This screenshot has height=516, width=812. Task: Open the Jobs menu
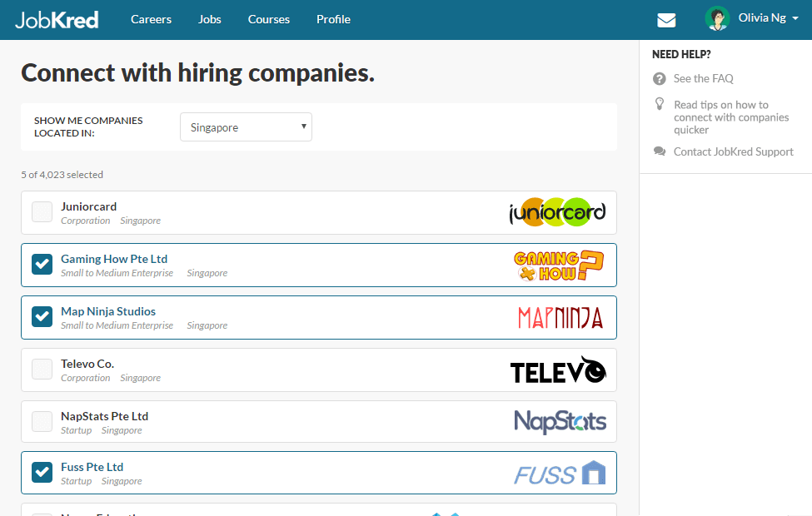click(210, 20)
